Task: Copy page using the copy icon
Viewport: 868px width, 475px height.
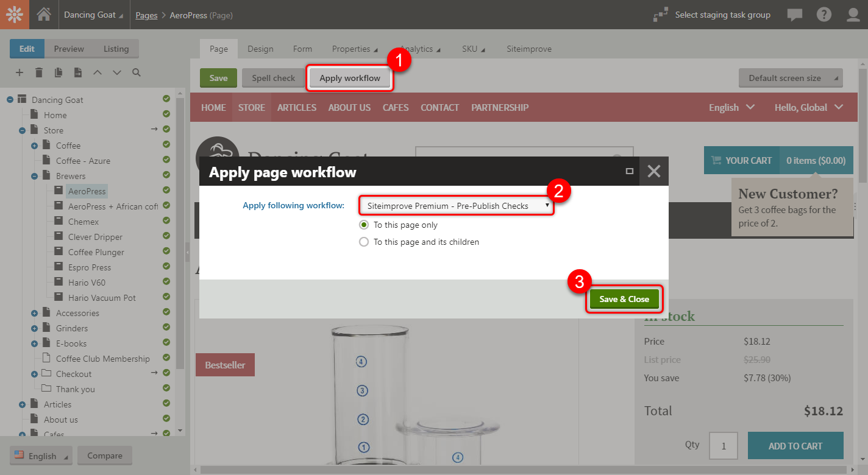Action: tap(59, 72)
